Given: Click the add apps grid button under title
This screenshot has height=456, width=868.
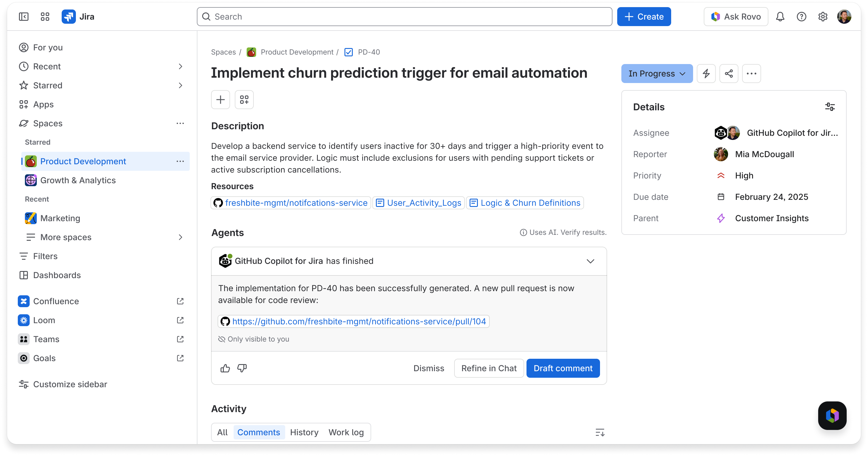Looking at the screenshot, I should [x=244, y=99].
